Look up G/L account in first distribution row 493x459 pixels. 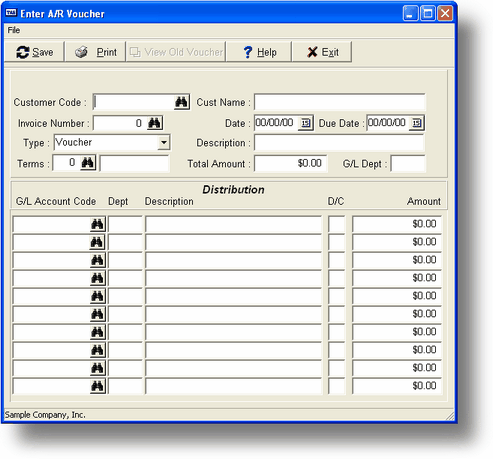(x=97, y=224)
